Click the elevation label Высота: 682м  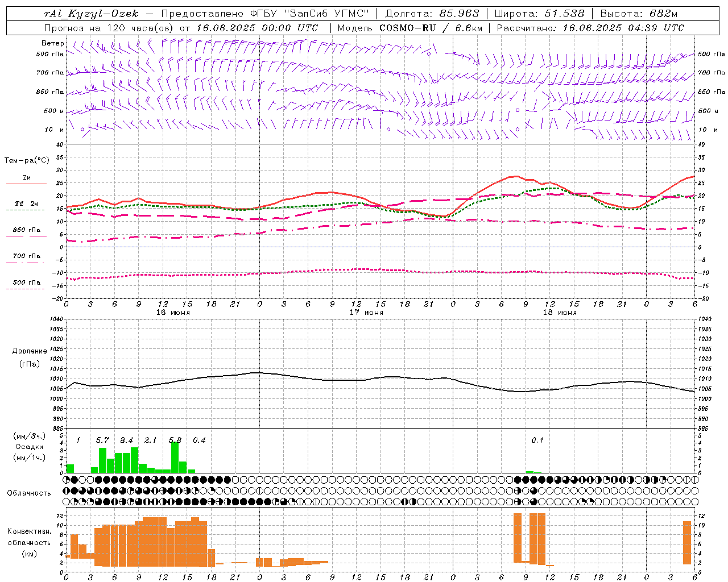[639, 14]
